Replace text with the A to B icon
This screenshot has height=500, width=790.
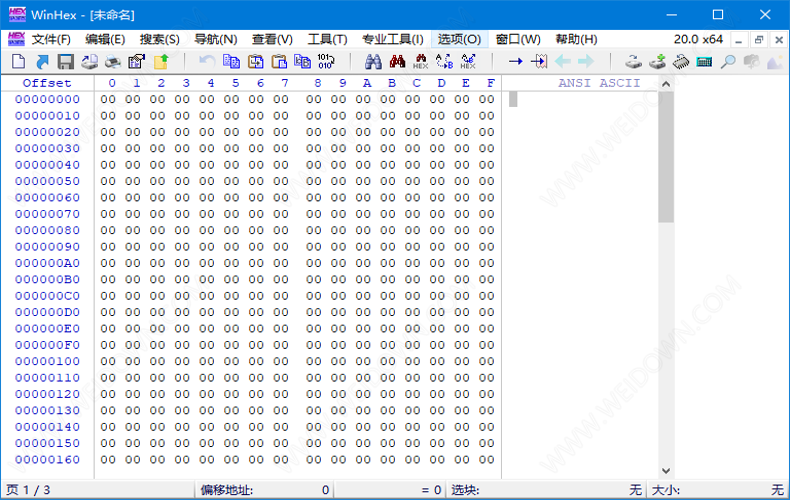444,61
